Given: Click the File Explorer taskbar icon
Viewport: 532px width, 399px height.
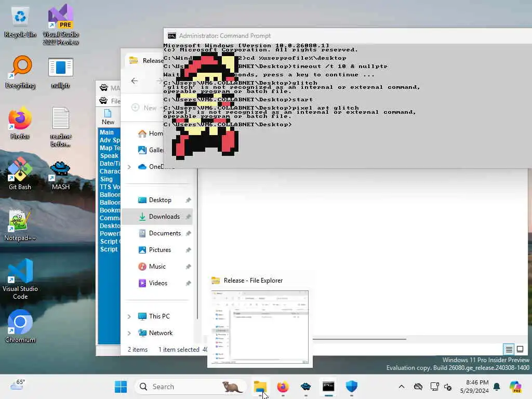Looking at the screenshot, I should (260, 387).
